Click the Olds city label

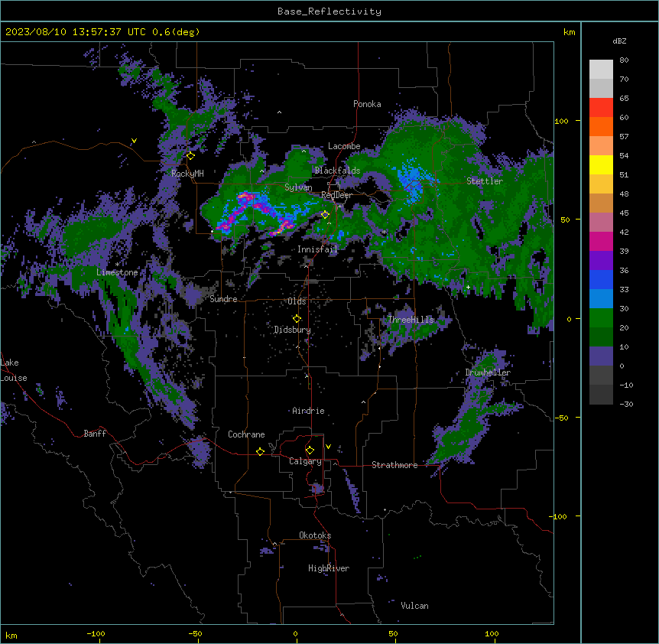click(x=297, y=301)
